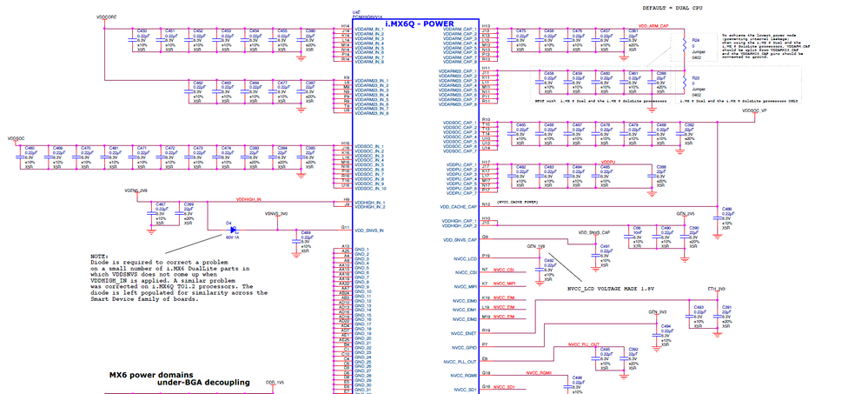Viewport: 868px width, 394px height.
Task: Select the C380 22µF capacitor symbol
Action: pos(301,40)
